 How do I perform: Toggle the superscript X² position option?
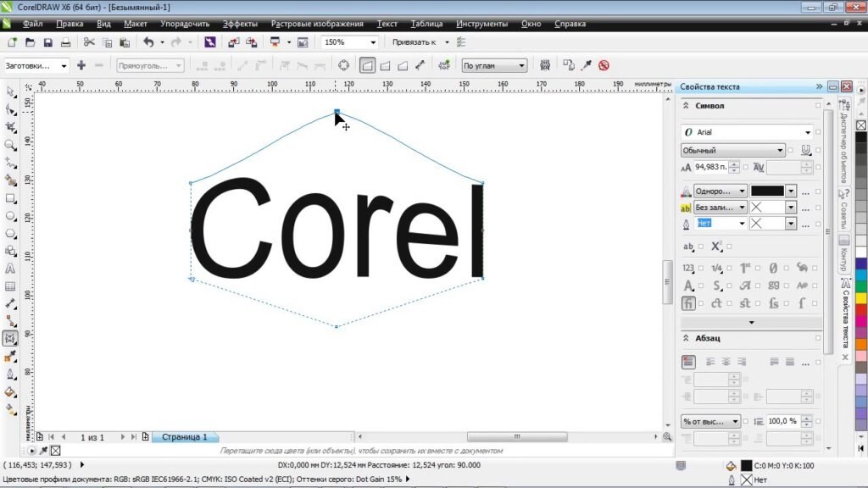point(716,247)
